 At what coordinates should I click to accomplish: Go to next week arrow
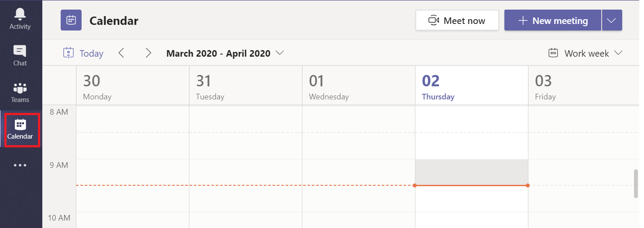point(148,53)
